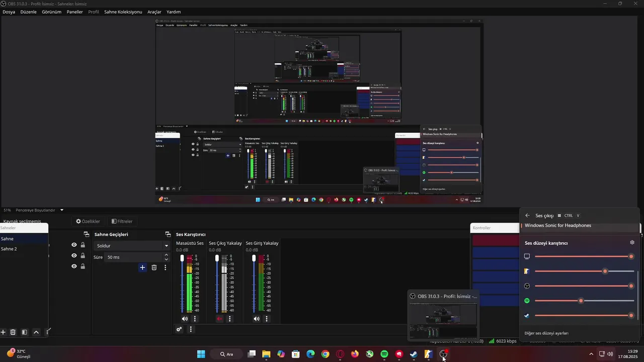Screen dimensions: 644x362
Task: Click the Masaüstü Ses volume fader
Action: click(182, 284)
